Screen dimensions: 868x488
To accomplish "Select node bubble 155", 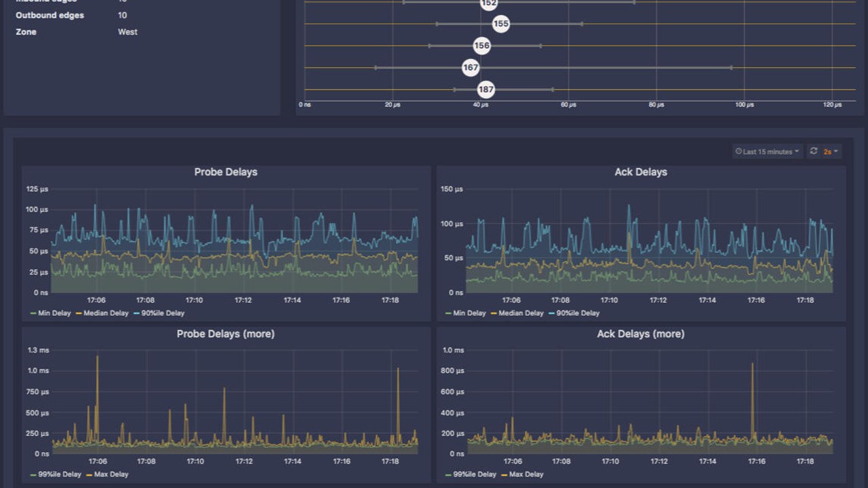I will [x=500, y=24].
